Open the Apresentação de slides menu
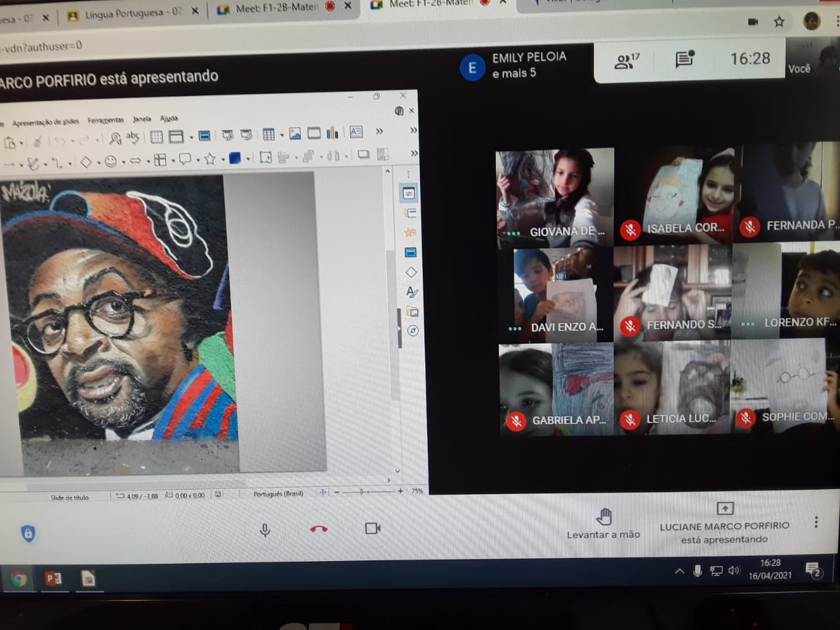The image size is (840, 630). [45, 122]
